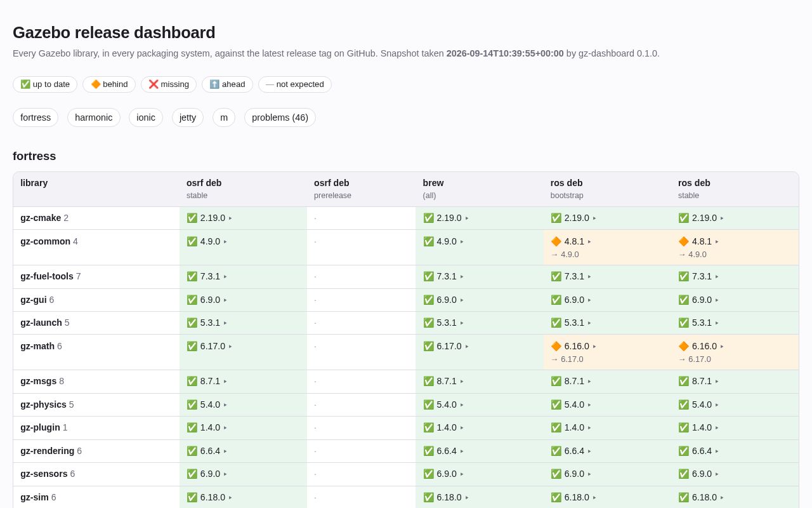
Task: Click the gz-cmake brew up-to-date checkmark
Action: tap(428, 218)
